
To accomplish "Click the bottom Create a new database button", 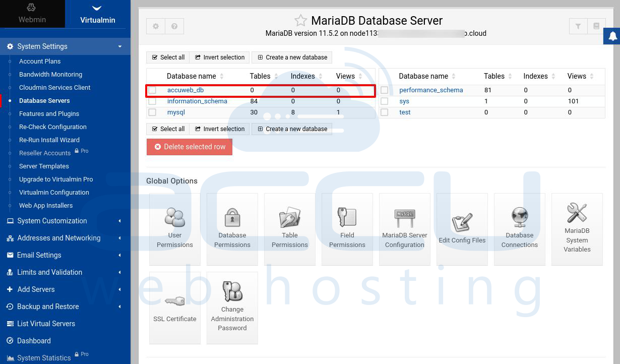I will click(292, 129).
